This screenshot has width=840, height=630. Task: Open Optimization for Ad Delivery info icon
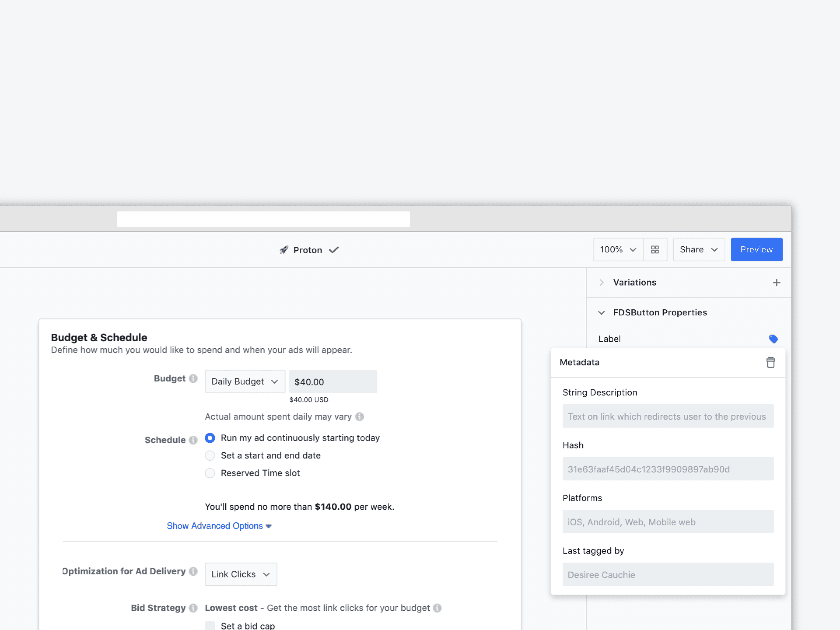(x=193, y=571)
